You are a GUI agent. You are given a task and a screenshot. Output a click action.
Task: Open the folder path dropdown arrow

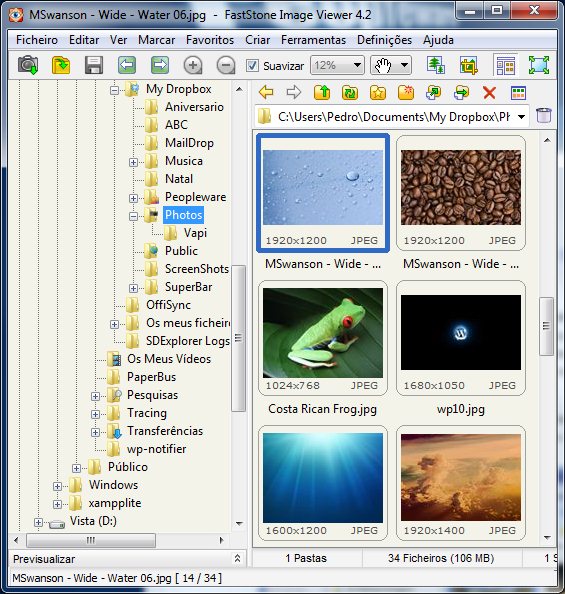pyautogui.click(x=521, y=117)
